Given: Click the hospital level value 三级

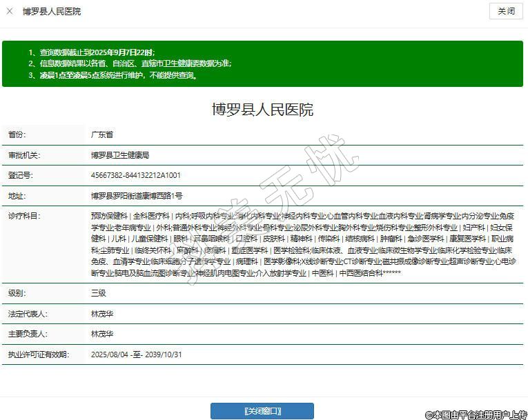Looking at the screenshot, I should pos(99,293).
